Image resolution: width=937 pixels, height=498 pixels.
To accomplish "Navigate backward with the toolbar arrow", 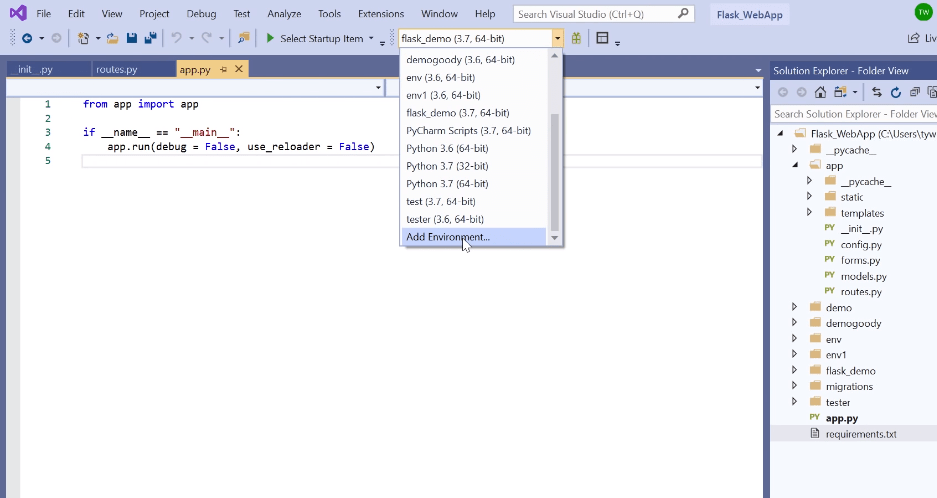I will click(27, 38).
